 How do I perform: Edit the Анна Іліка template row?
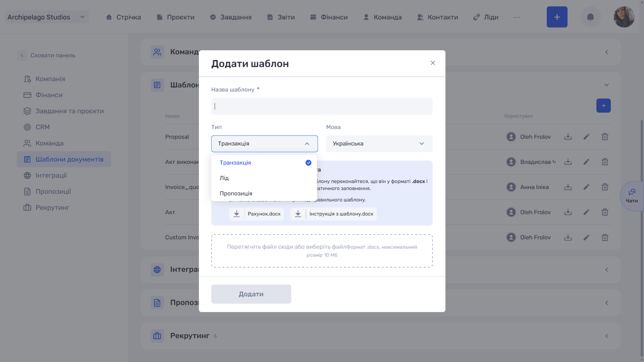click(x=586, y=187)
